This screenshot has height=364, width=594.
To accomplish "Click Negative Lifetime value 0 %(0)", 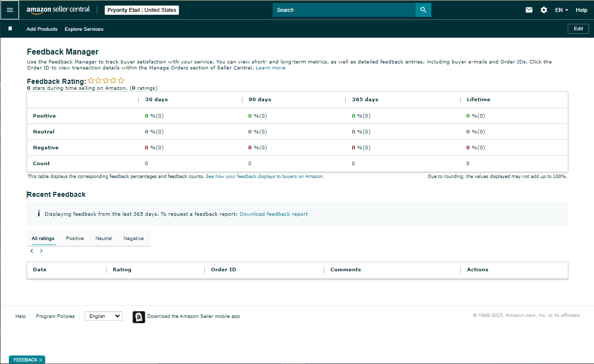I will click(x=475, y=148).
